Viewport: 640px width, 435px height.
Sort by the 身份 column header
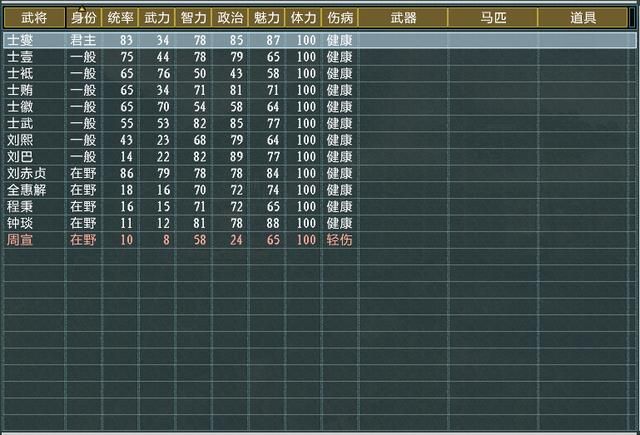(x=84, y=18)
